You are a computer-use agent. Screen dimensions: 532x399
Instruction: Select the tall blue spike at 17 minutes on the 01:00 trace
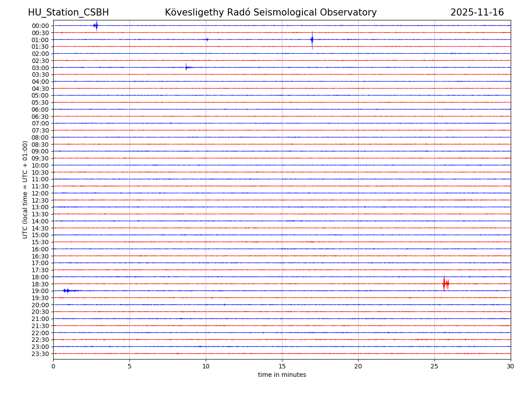coord(312,39)
